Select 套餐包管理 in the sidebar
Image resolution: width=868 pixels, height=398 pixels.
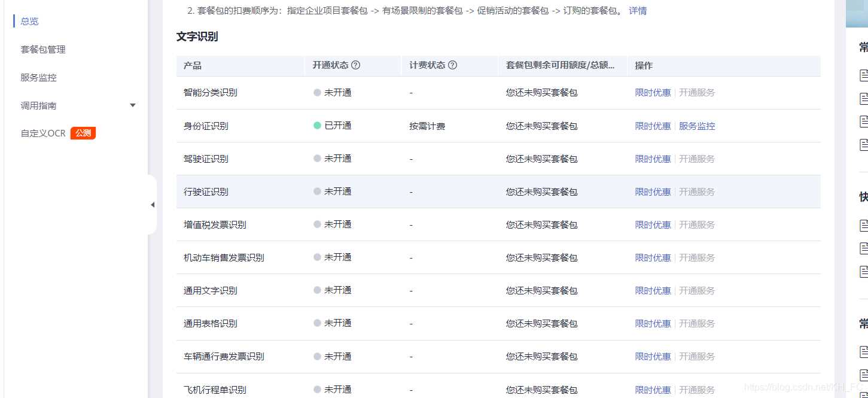click(x=42, y=49)
